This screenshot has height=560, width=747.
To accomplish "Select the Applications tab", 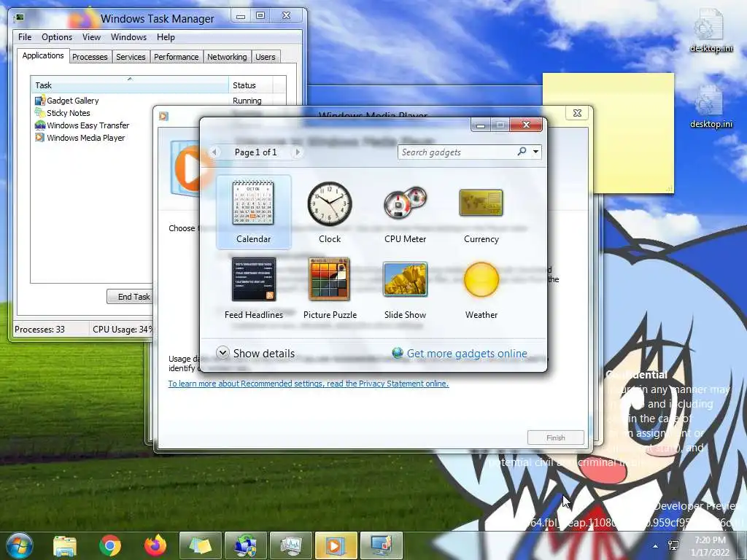I will coord(43,55).
